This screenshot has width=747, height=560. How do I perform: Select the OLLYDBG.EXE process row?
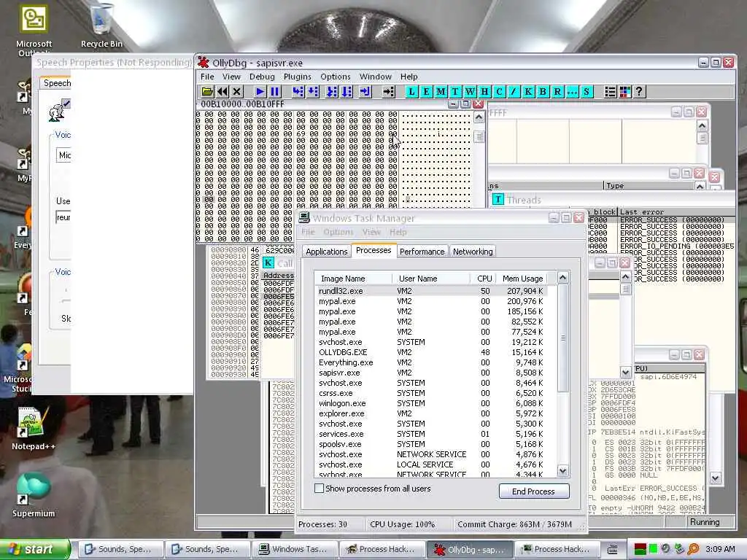click(431, 352)
